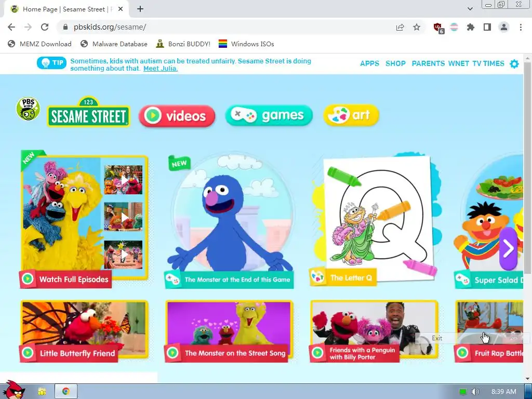The height and width of the screenshot is (399, 532).
Task: Click the green tray status icon
Action: pyautogui.click(x=463, y=392)
